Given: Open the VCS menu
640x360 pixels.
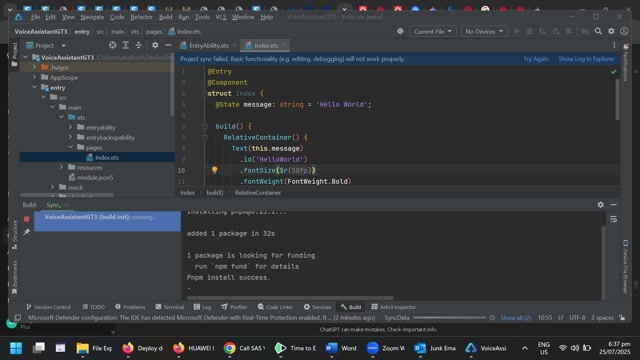Looking at the screenshot, I should click(221, 17).
